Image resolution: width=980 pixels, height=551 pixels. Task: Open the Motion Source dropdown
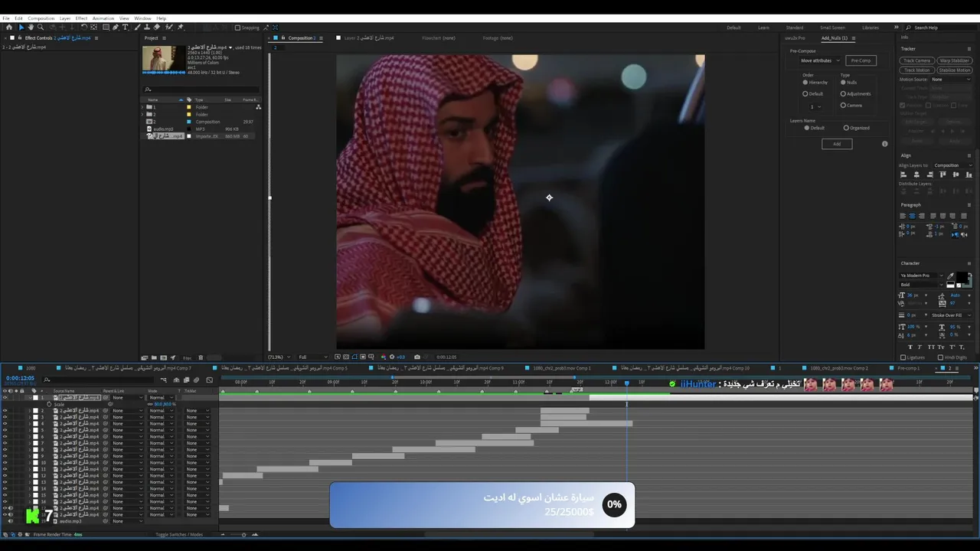tap(950, 80)
